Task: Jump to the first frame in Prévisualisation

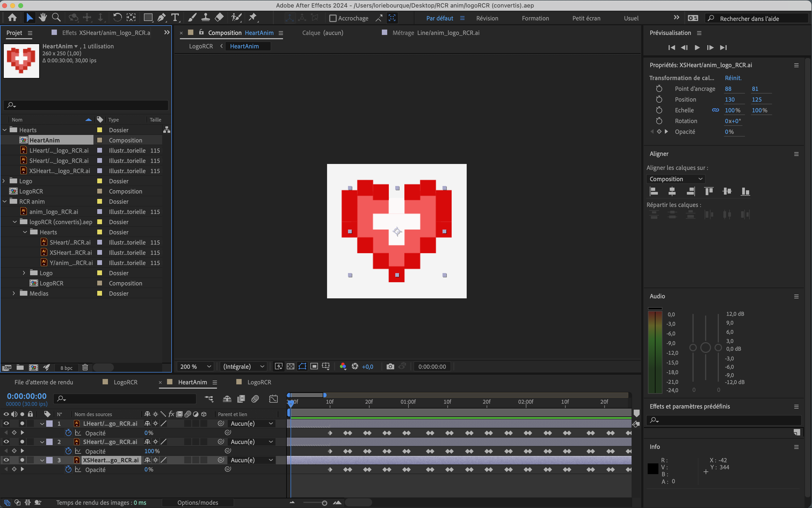Action: 671,48
